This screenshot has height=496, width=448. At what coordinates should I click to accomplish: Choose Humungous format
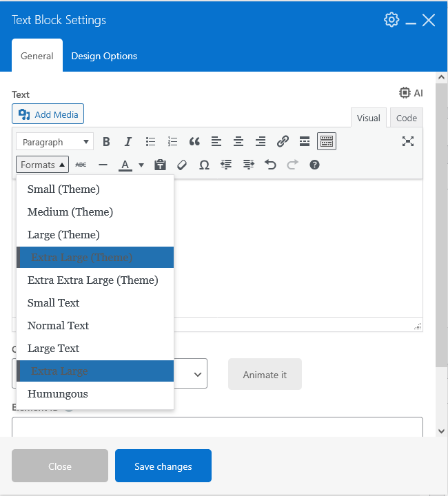95,394
